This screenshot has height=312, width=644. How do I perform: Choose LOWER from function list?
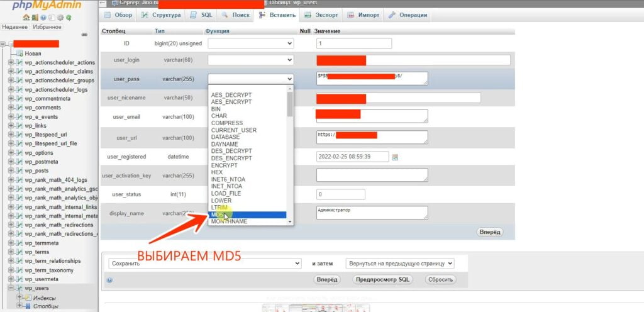point(248,200)
